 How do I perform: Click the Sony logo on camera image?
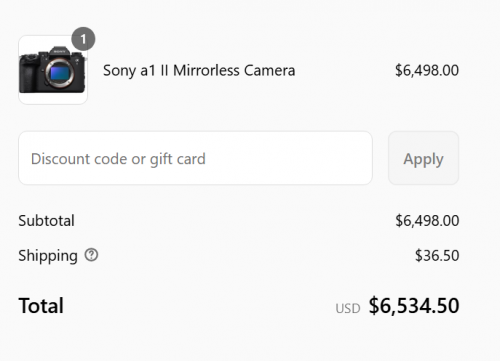pyautogui.click(x=59, y=52)
